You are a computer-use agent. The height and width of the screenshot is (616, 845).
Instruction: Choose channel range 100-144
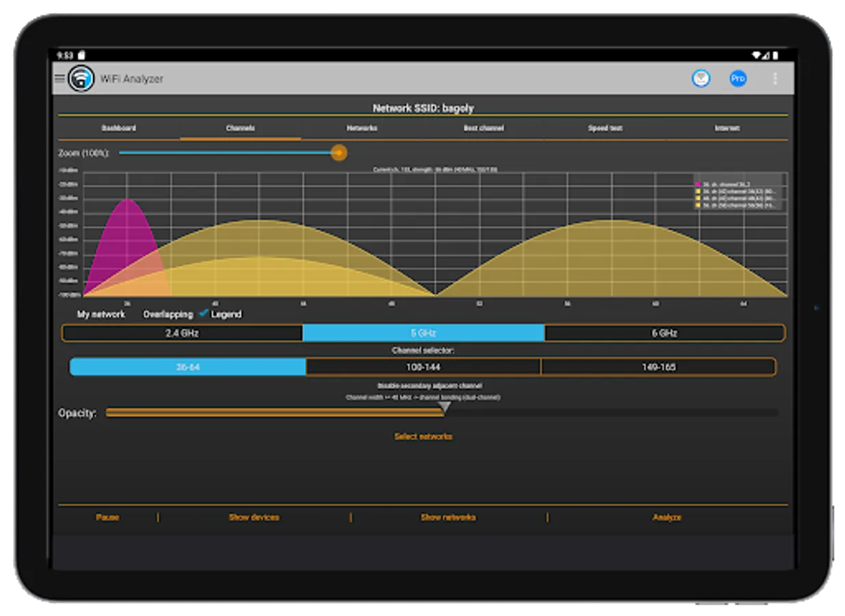tap(423, 367)
